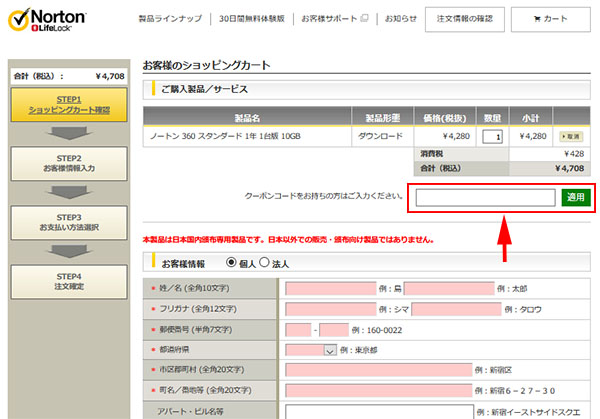Click the フリガナ first name field
Screen dimensions: 600x419
click(x=457, y=309)
